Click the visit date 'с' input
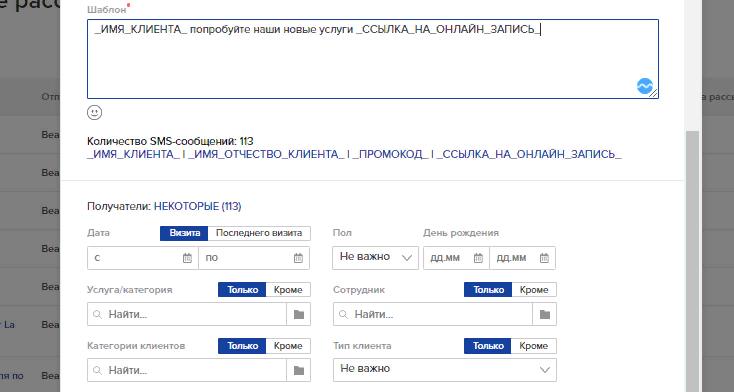The height and width of the screenshot is (392, 734). 143,258
